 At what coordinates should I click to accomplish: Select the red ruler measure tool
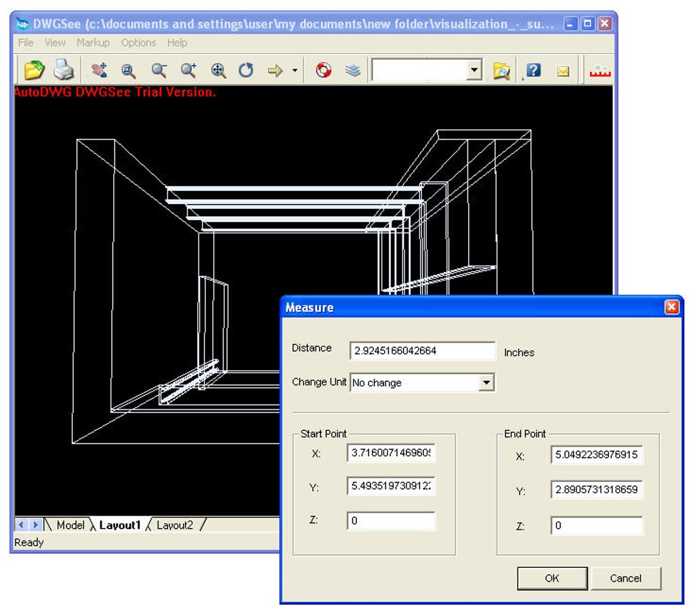[x=600, y=70]
